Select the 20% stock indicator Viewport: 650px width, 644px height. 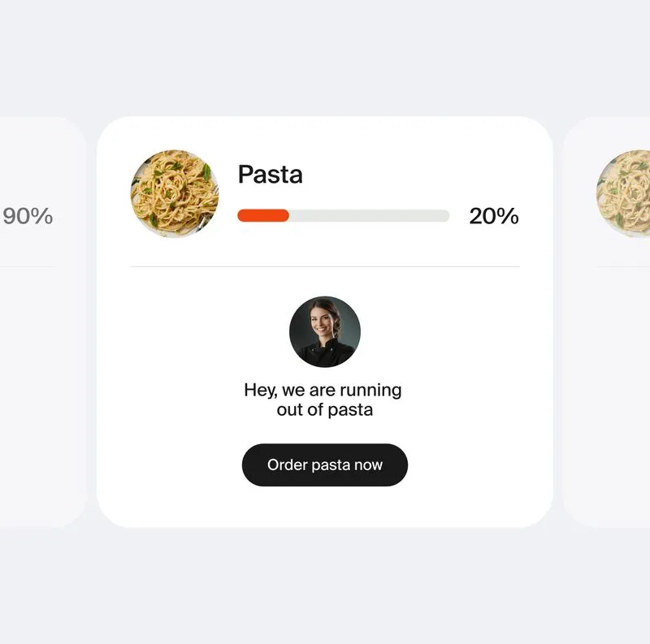click(492, 216)
